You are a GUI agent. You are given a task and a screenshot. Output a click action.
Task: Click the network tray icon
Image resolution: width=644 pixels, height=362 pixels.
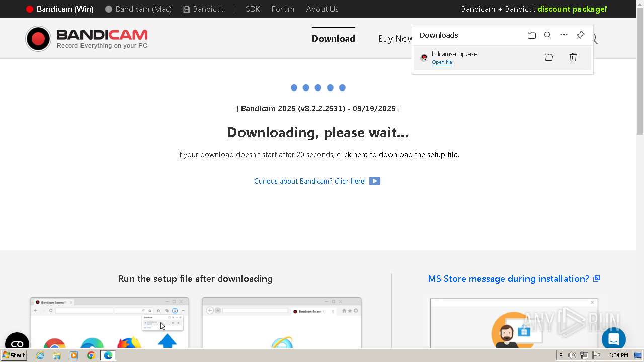584,355
